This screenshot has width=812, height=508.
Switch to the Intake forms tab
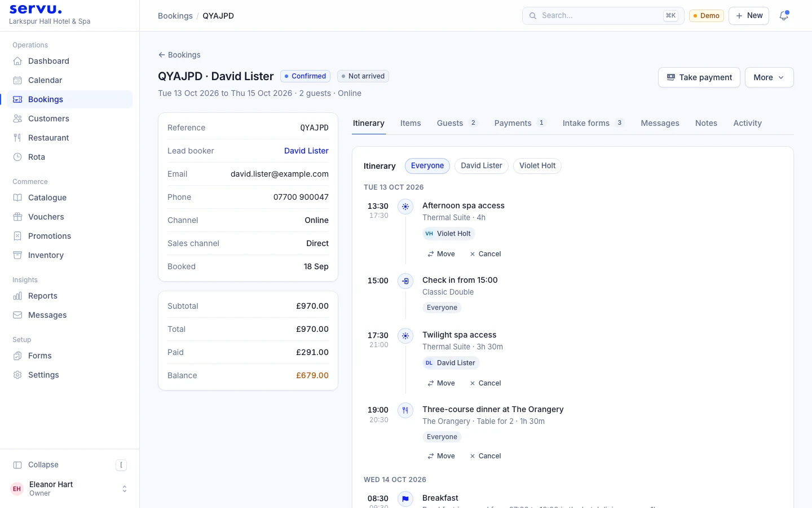click(593, 123)
